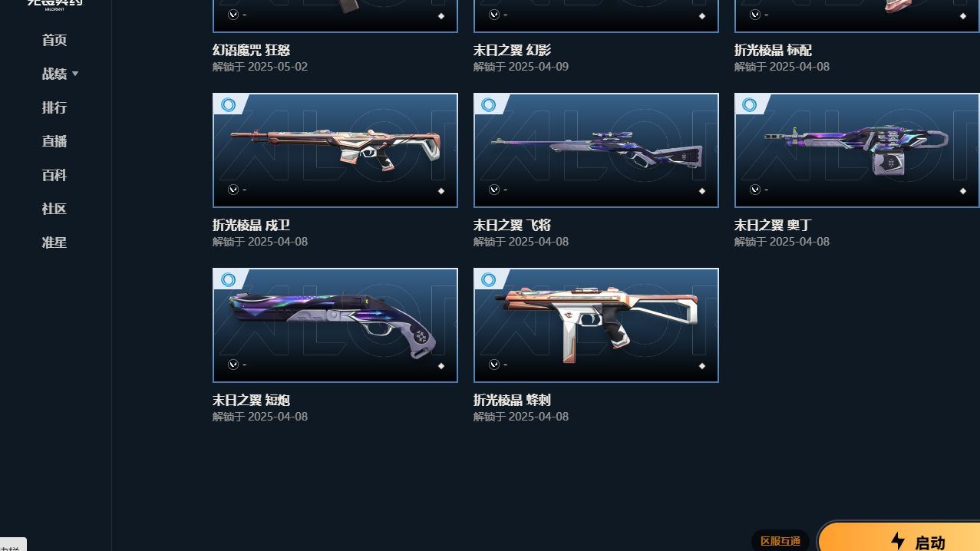Click blue ring badge on 末日之翼 短炮 card
The image size is (980, 551).
[228, 280]
